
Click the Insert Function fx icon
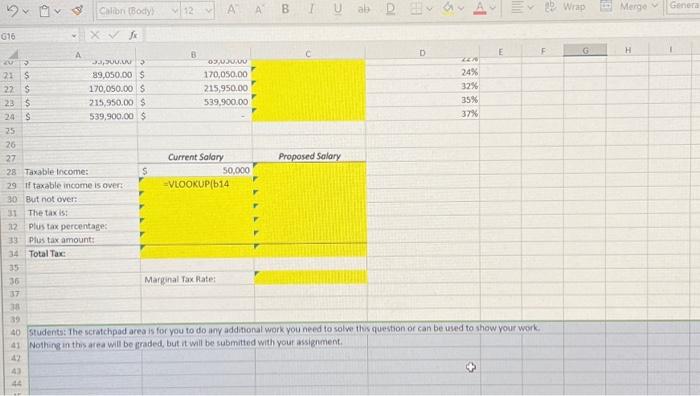[x=133, y=35]
